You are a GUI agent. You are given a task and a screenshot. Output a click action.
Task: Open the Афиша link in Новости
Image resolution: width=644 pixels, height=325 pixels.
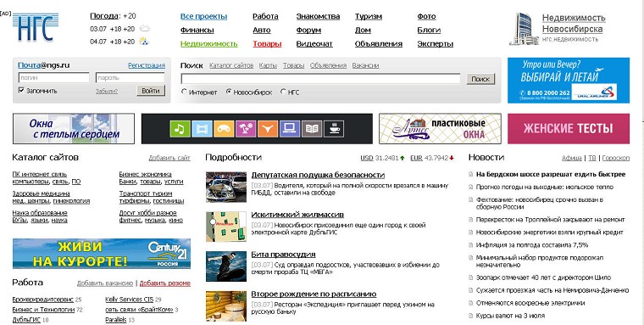571,158
